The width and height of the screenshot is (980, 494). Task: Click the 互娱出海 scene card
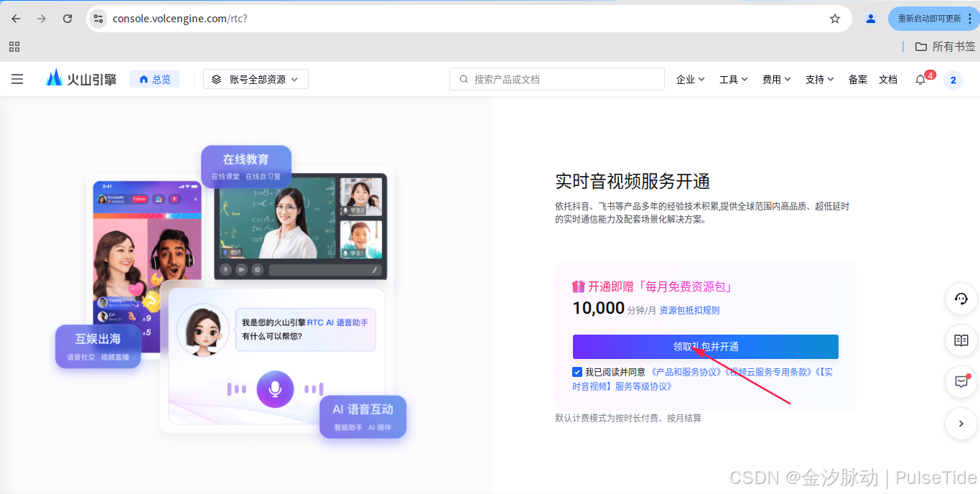point(98,346)
